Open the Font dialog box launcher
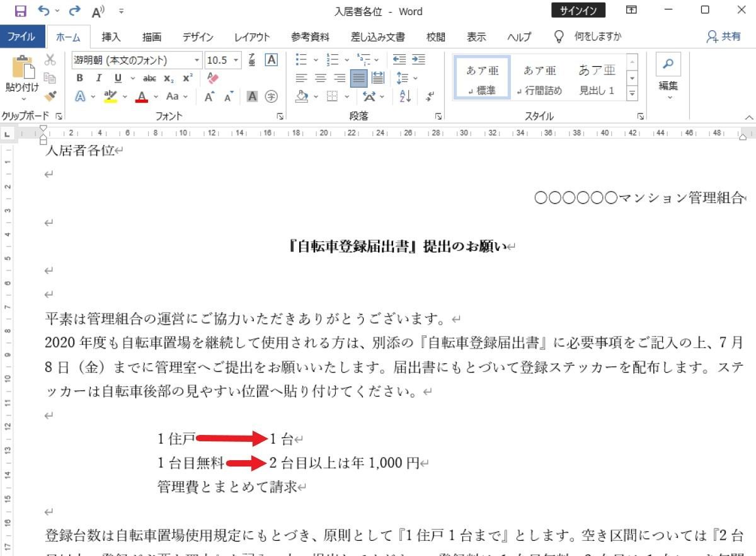 279,117
